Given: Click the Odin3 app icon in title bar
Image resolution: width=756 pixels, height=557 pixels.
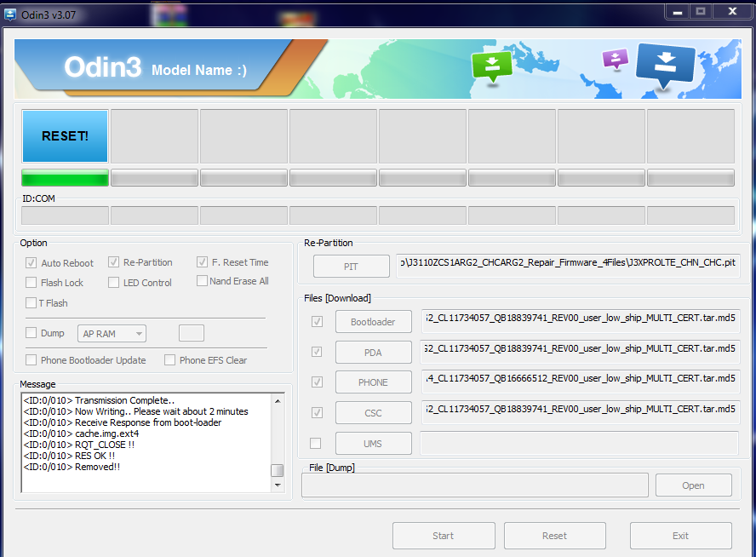Looking at the screenshot, I should pos(9,14).
